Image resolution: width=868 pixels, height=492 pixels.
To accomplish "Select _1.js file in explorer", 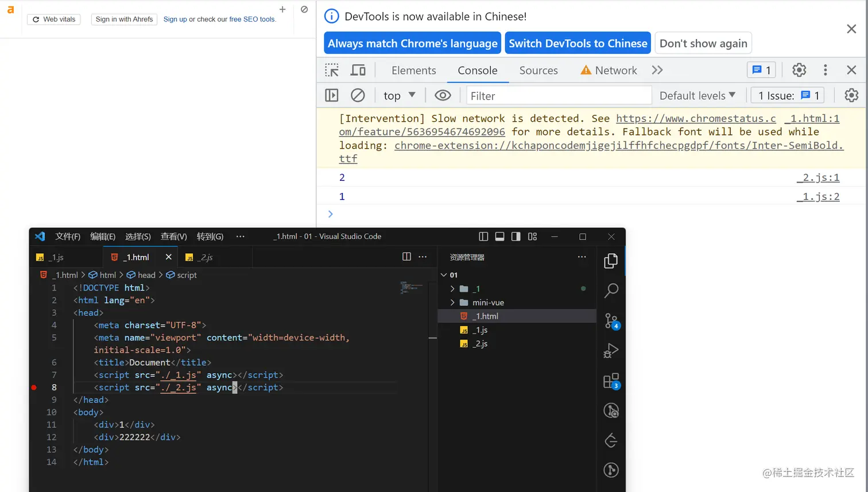I will 517,330.
